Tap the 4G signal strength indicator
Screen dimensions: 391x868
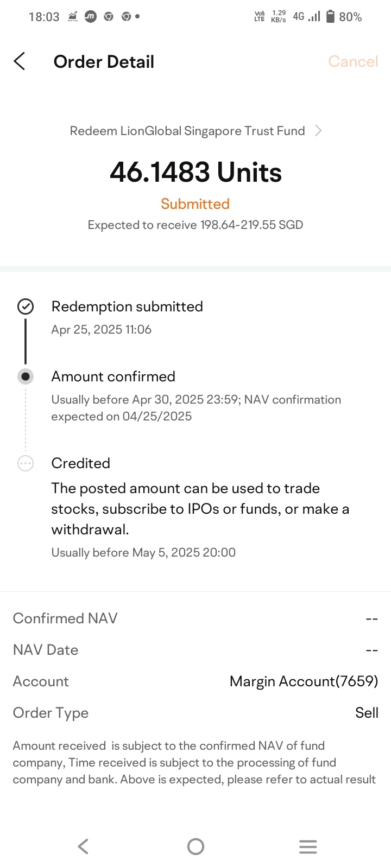(x=306, y=16)
